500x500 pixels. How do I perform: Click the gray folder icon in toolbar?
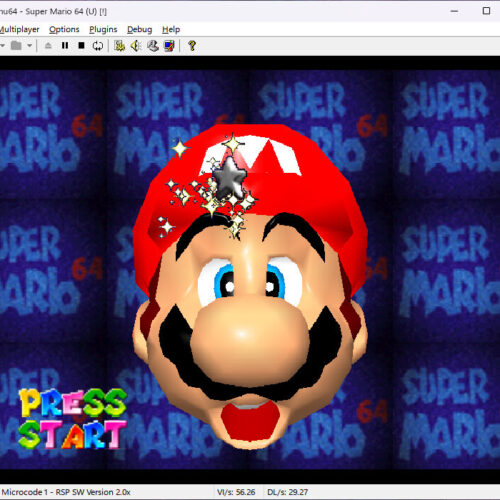point(16,45)
